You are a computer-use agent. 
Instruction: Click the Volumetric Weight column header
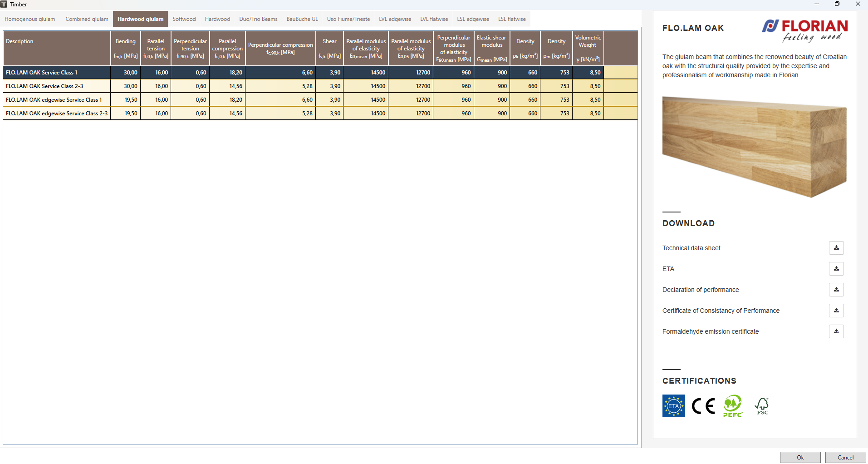click(588, 48)
